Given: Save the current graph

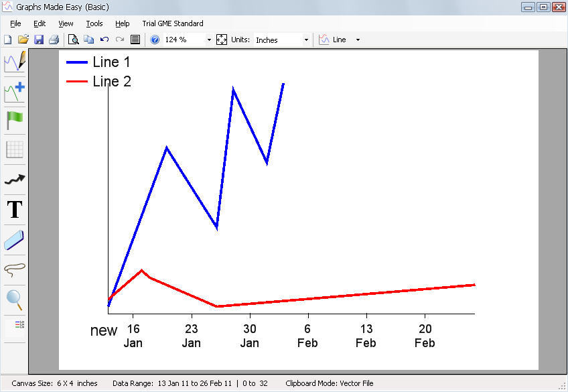Looking at the screenshot, I should pos(38,40).
